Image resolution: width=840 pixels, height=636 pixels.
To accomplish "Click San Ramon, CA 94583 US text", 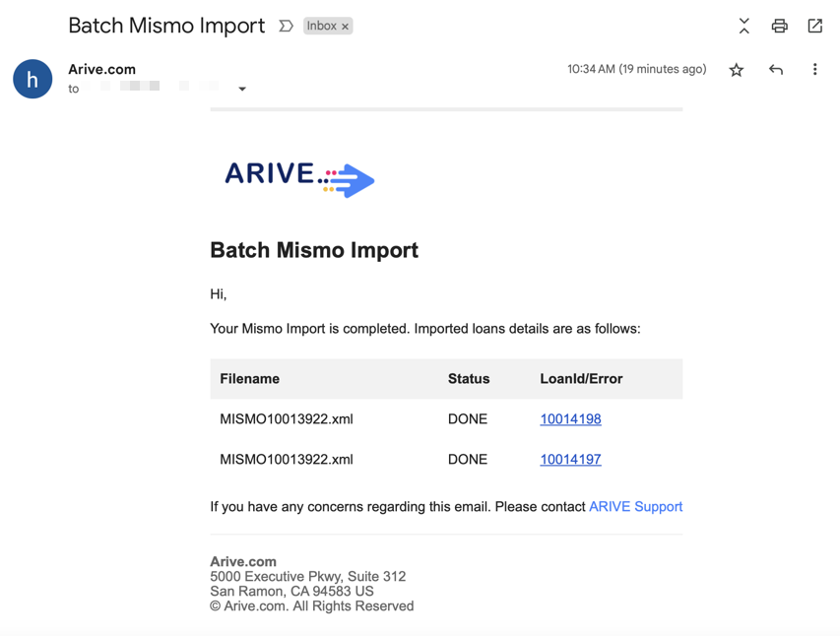I will 291,591.
